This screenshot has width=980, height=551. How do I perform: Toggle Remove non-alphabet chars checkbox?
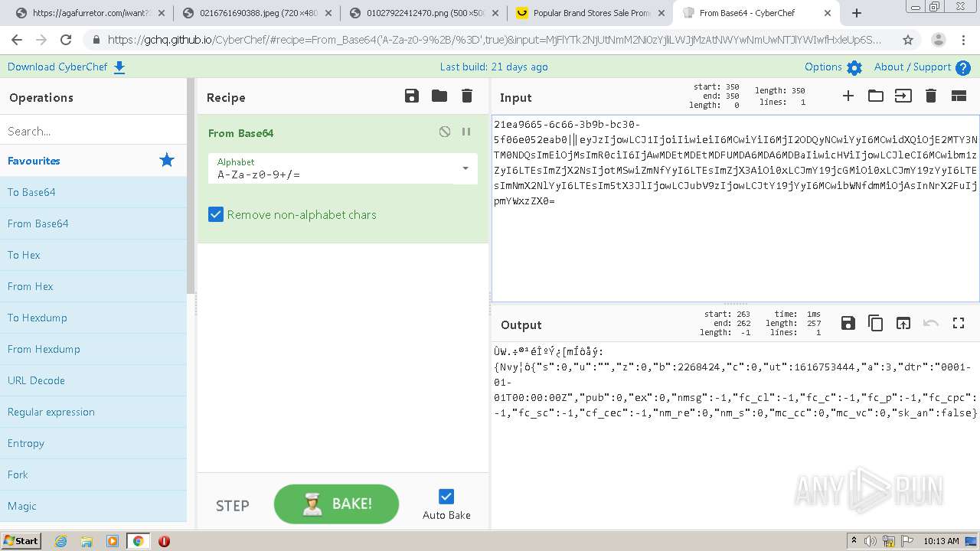[x=216, y=215]
